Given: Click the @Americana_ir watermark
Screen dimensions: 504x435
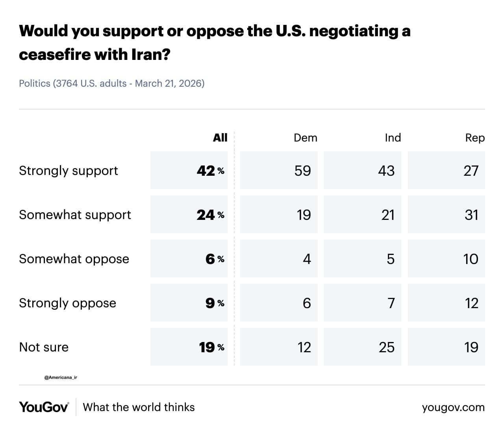Looking at the screenshot, I should coord(61,377).
